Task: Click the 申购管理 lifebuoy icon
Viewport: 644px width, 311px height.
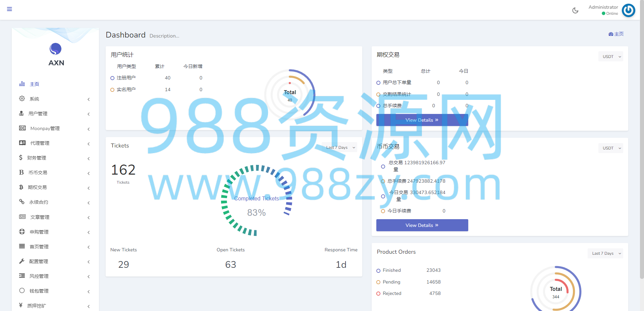Action: tap(22, 232)
